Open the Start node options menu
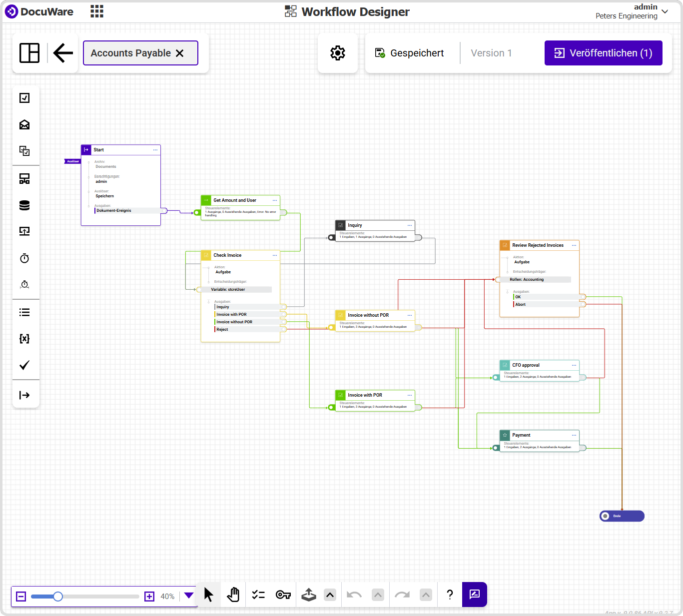This screenshot has width=683, height=616. click(x=155, y=150)
